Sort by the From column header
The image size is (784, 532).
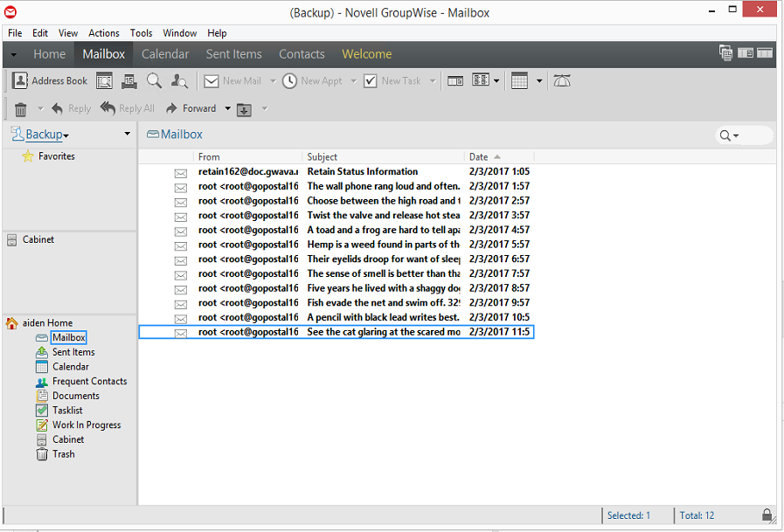248,157
